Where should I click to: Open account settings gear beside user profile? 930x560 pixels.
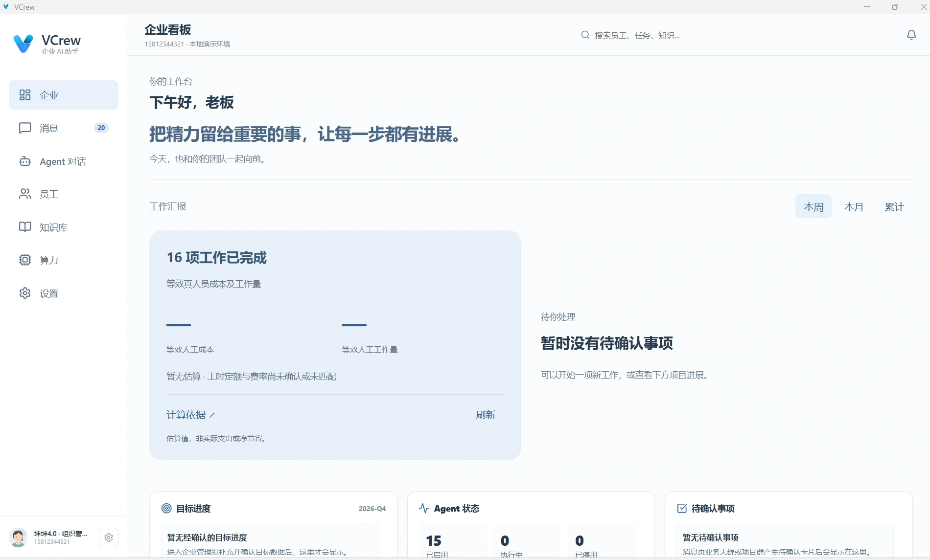109,538
